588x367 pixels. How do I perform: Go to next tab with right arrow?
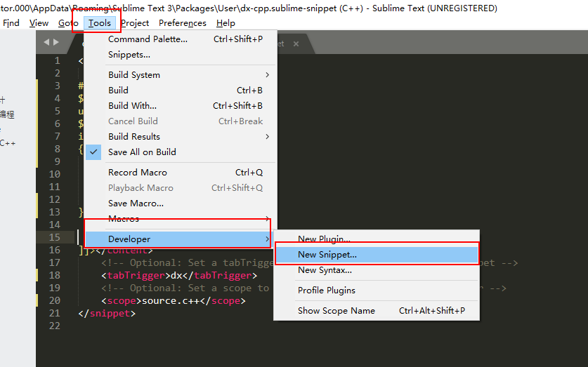56,42
